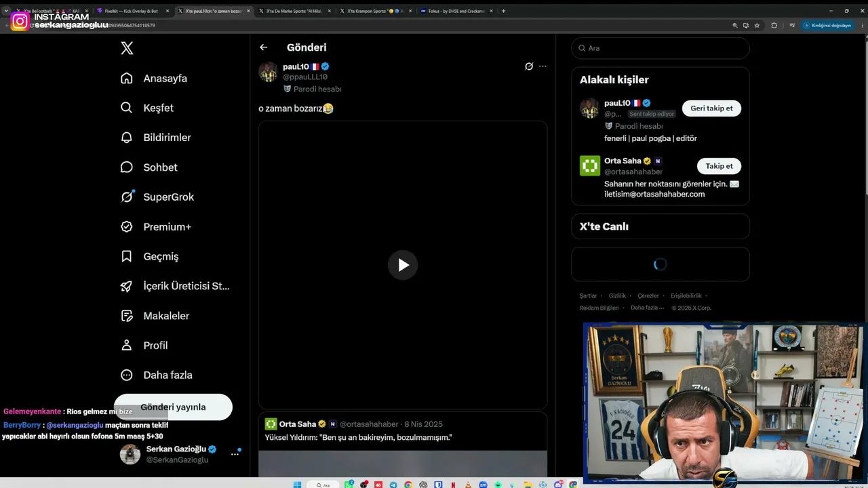This screenshot has width=868, height=488.
Task: Click the taskbar Ara search box
Action: (x=323, y=485)
